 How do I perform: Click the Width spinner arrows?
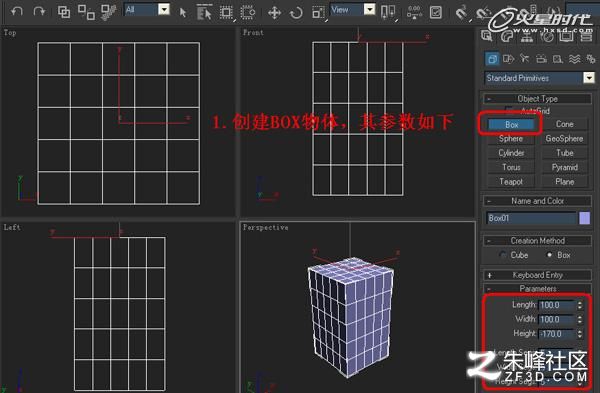pos(580,319)
